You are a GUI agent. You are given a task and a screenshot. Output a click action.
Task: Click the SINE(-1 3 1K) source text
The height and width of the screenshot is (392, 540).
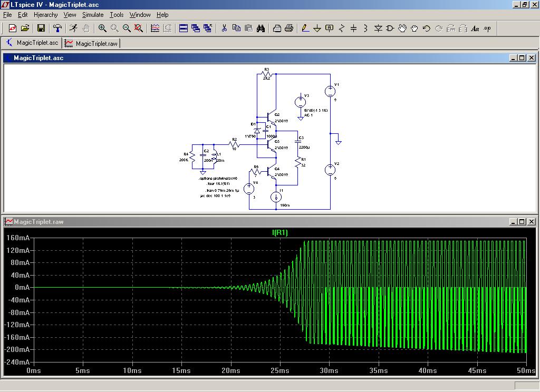click(316, 111)
